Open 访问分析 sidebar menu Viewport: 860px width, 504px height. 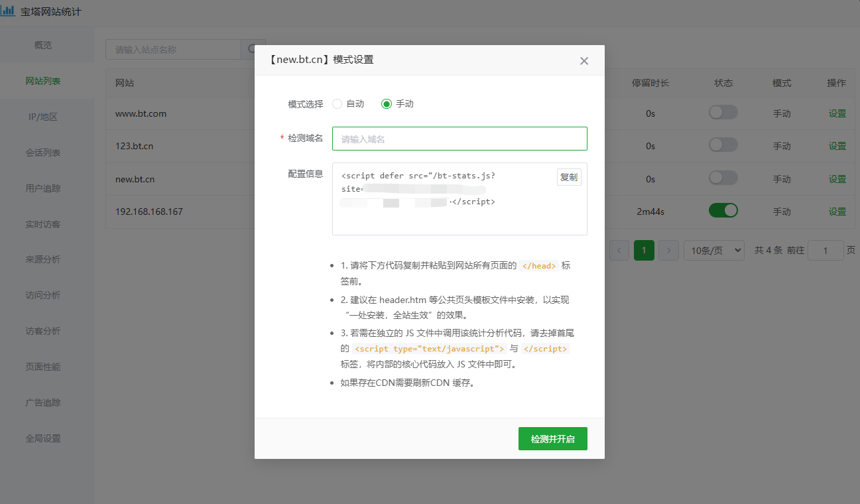coord(43,295)
